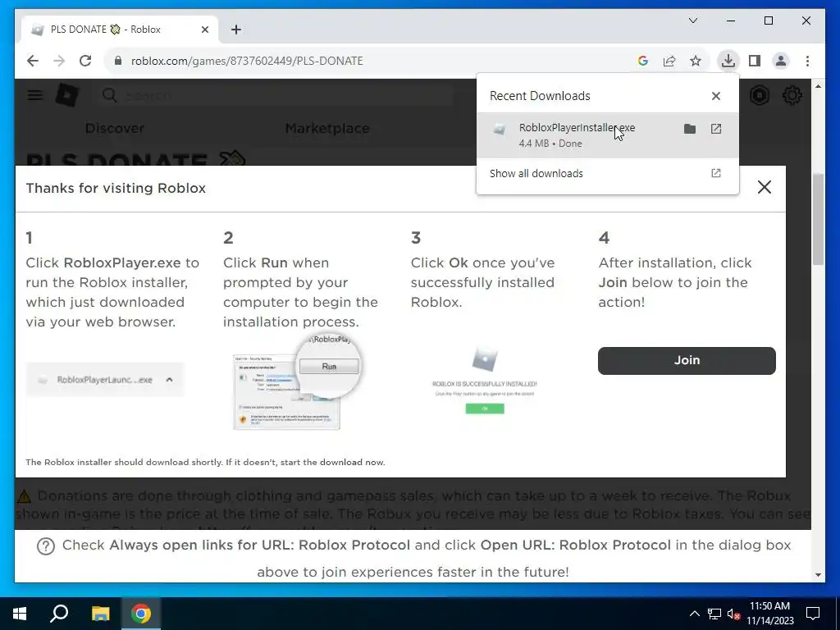The height and width of the screenshot is (630, 840).
Task: Close the Thanks for visiting Roblox dialog
Action: pos(765,187)
